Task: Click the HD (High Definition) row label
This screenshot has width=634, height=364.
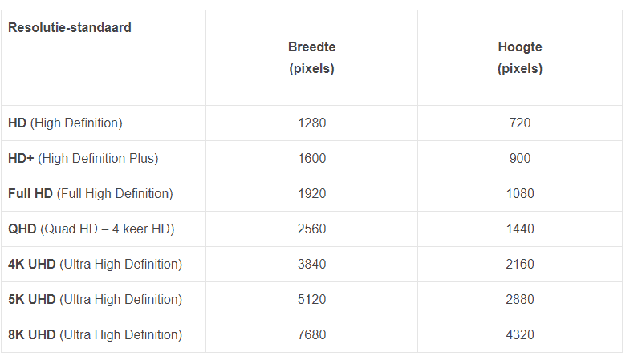Action: pyautogui.click(x=65, y=123)
